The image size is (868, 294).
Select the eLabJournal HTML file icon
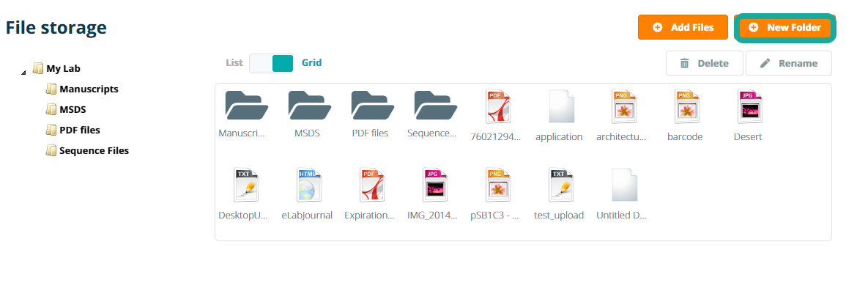[307, 185]
